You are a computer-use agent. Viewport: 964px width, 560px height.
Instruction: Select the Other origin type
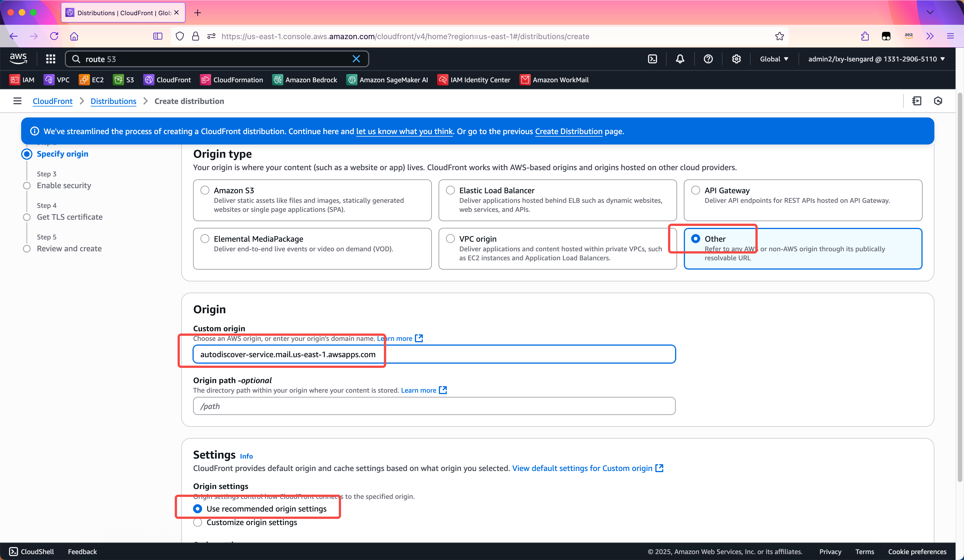[803, 248]
